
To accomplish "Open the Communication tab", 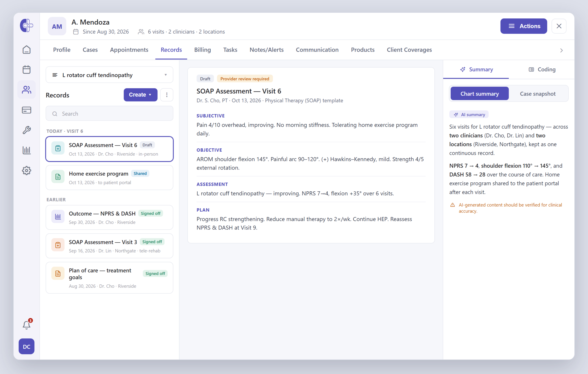I will click(317, 50).
